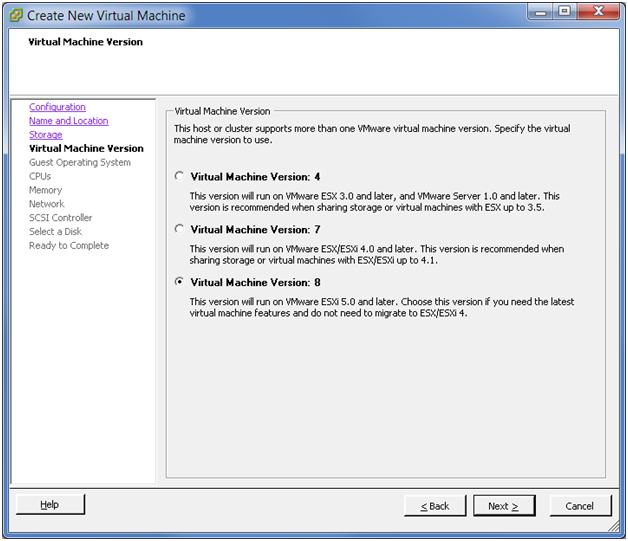Viewport: 628px width, 541px height.
Task: Click the VMware icon in the title bar
Action: (x=15, y=16)
